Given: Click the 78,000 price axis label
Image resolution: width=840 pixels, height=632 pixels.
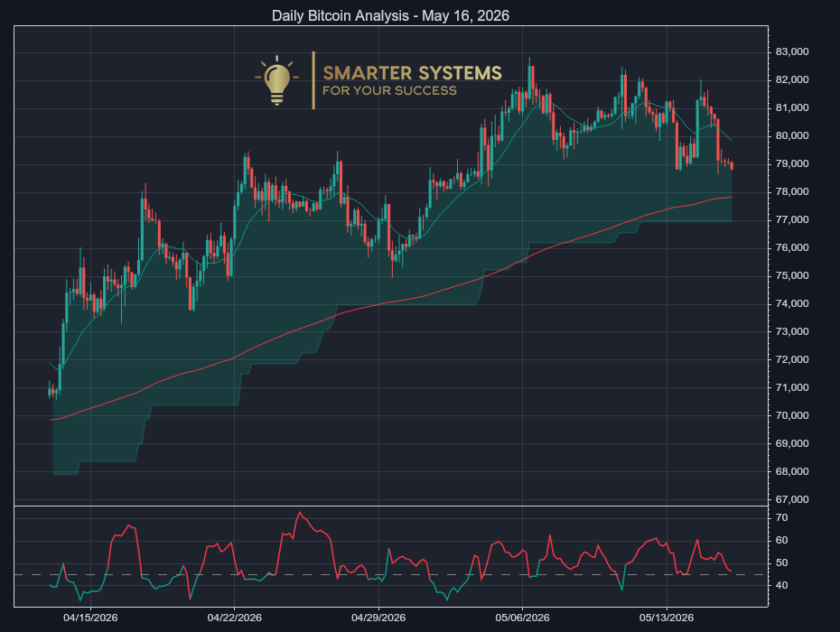Looking at the screenshot, I should click(792, 191).
